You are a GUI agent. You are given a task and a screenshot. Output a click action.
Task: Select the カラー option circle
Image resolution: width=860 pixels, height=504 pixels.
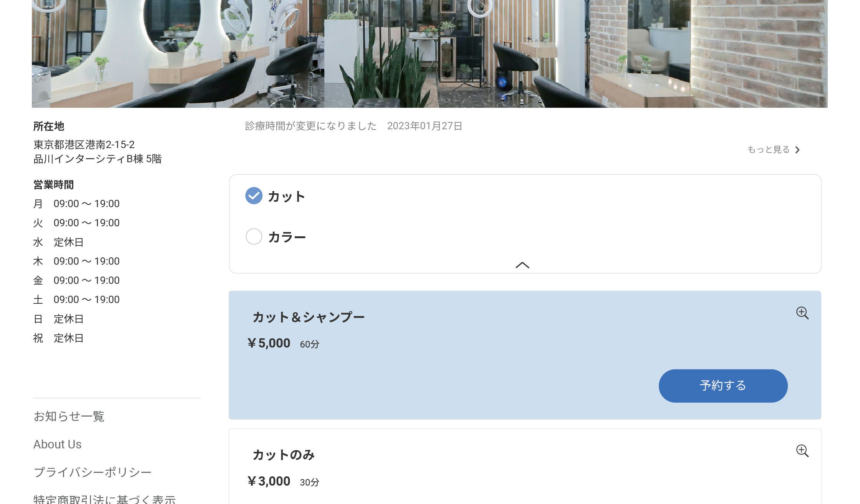pos(254,237)
